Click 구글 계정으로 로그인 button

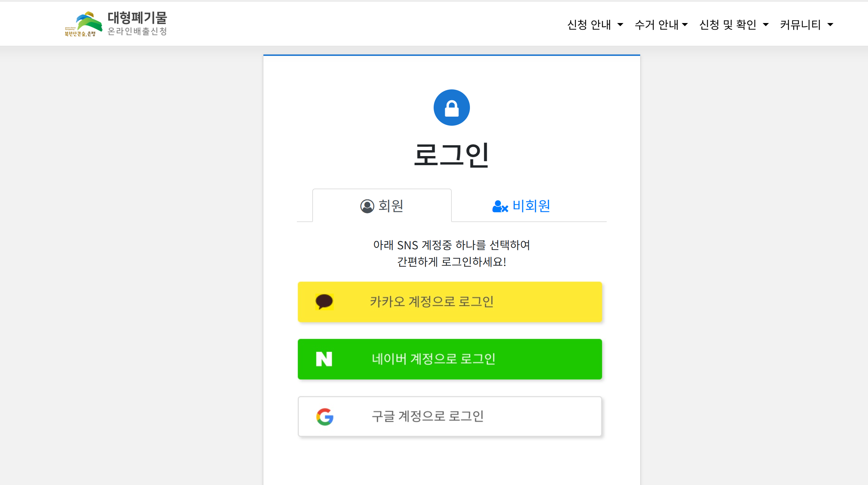click(450, 416)
